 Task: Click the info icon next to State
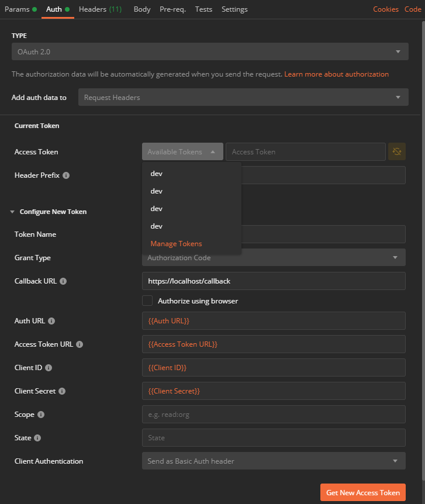[39, 438]
